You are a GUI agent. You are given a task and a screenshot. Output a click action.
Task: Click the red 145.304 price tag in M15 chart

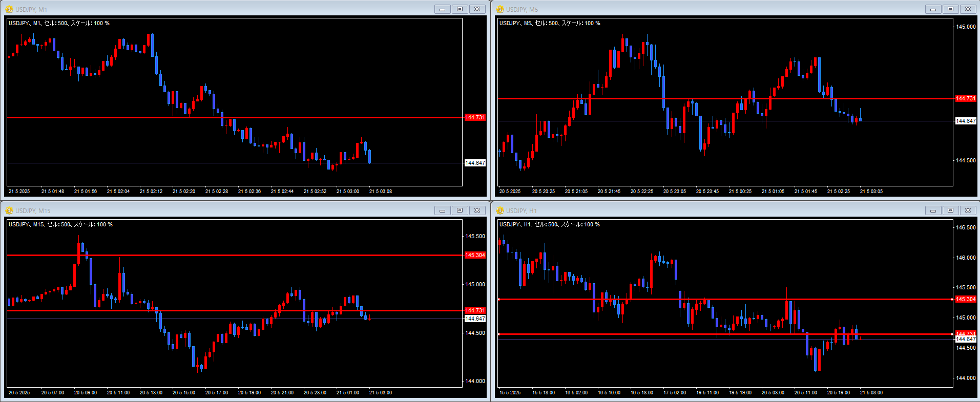click(475, 255)
